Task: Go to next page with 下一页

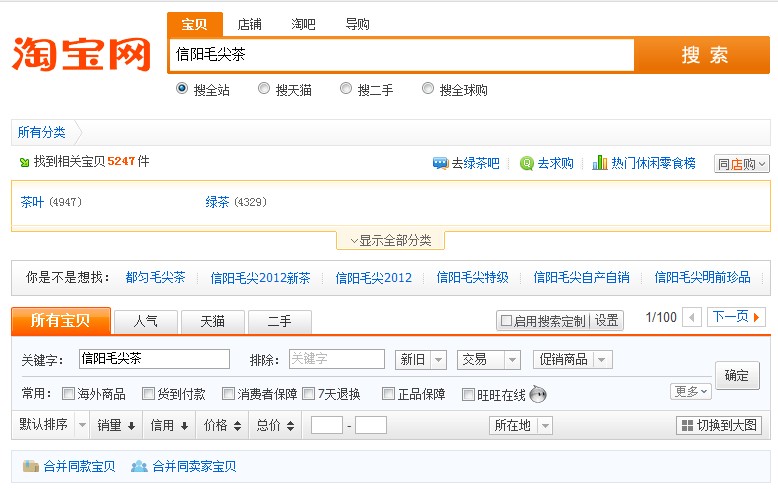Action: [736, 317]
